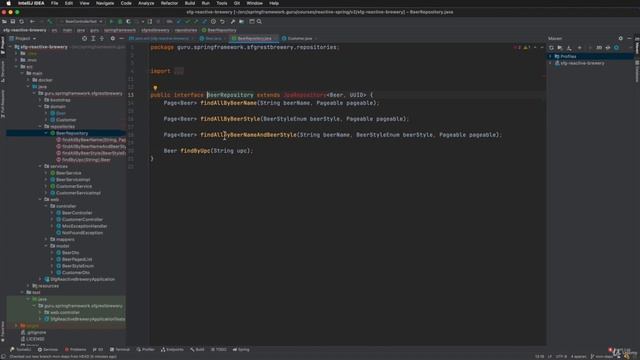Open the Git menu

tap(237, 3)
